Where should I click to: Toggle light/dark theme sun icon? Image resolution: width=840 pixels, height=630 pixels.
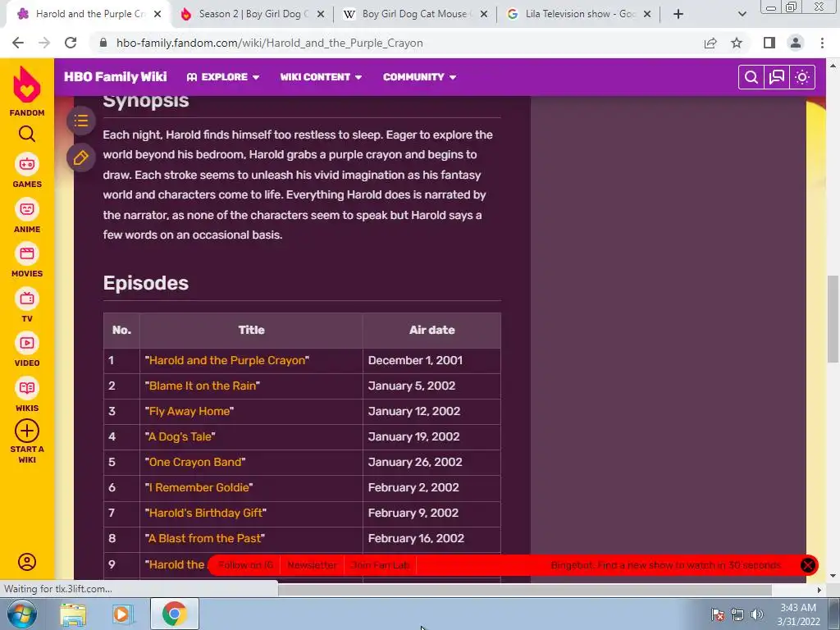click(802, 77)
